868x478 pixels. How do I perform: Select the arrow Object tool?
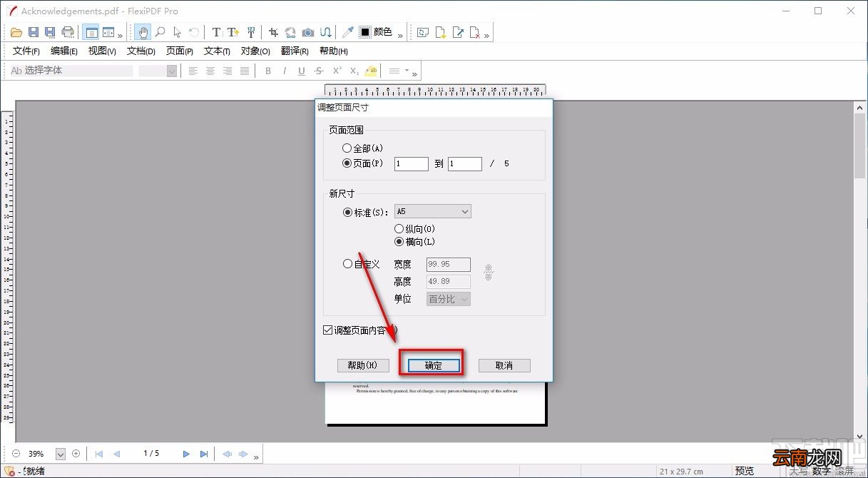[177, 32]
